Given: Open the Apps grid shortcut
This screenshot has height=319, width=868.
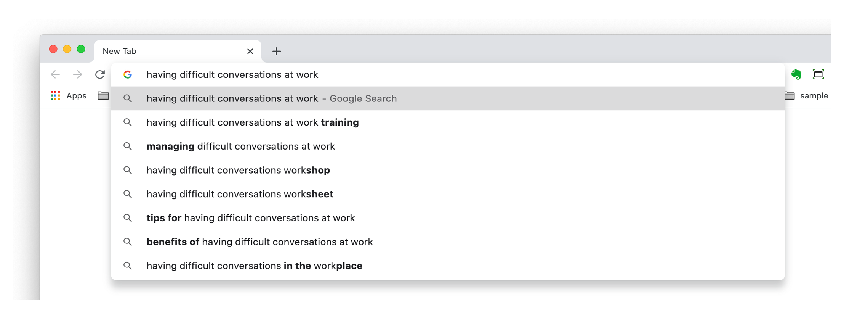Looking at the screenshot, I should (69, 95).
